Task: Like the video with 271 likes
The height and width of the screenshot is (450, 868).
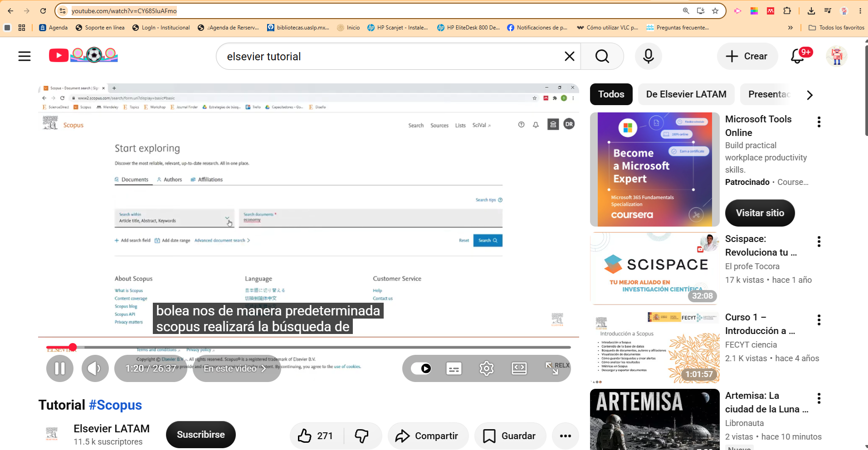Action: [316, 436]
